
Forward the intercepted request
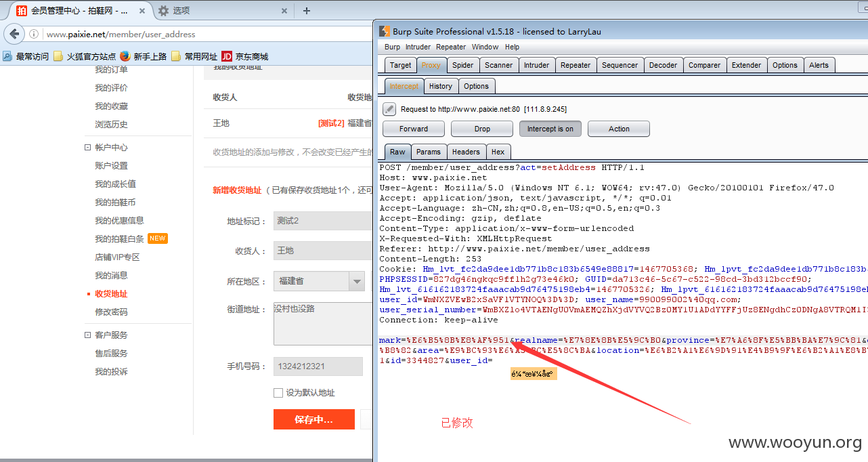point(414,129)
